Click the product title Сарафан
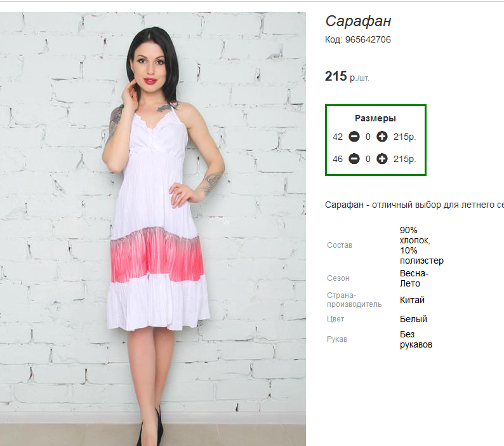 (358, 21)
